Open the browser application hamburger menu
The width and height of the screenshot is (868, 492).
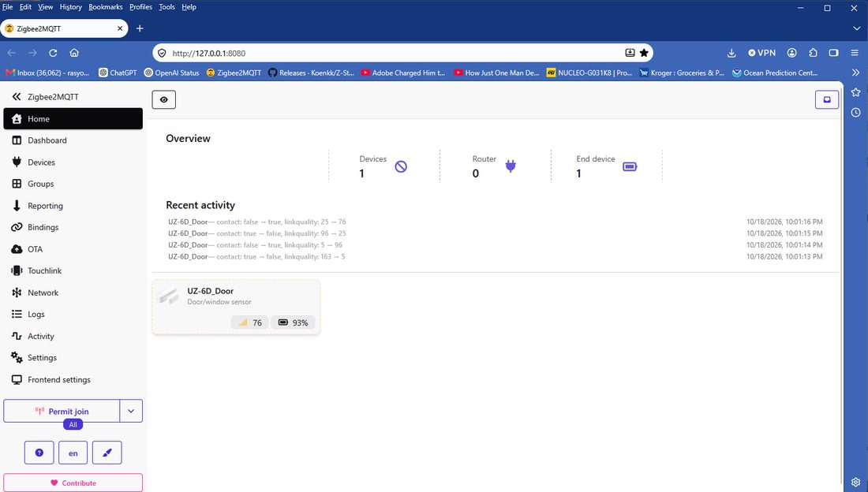pyautogui.click(x=855, y=53)
